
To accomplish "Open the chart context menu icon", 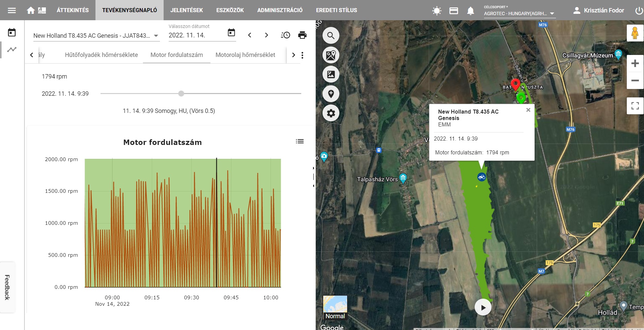I will [x=300, y=141].
